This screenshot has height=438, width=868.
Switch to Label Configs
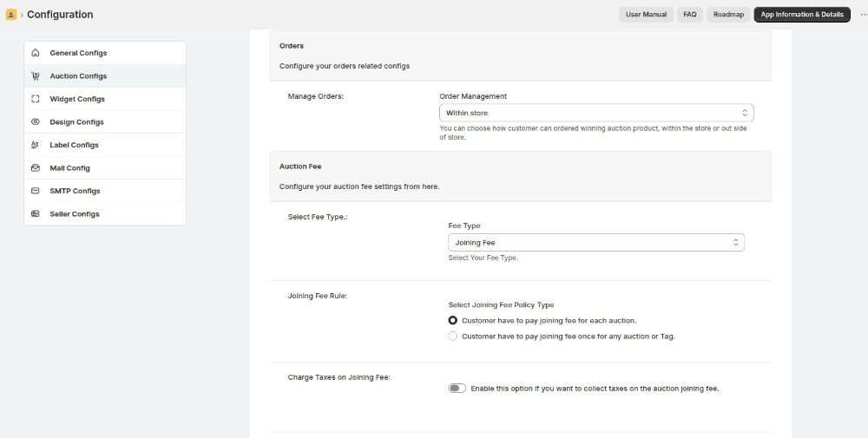[x=105, y=145]
